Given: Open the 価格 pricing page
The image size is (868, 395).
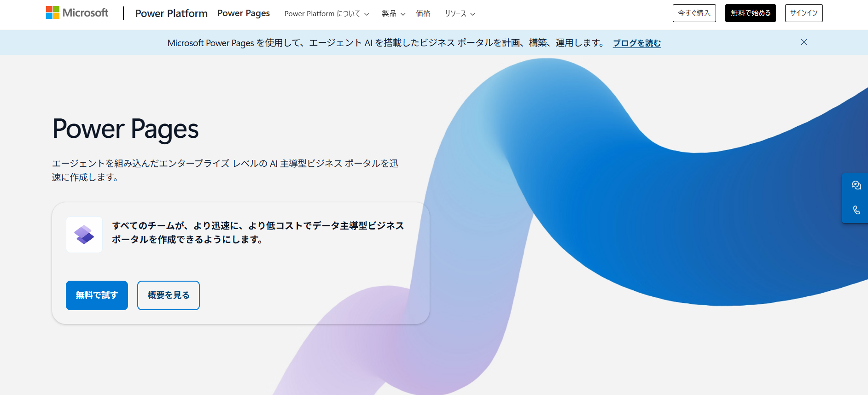Looking at the screenshot, I should coord(423,13).
